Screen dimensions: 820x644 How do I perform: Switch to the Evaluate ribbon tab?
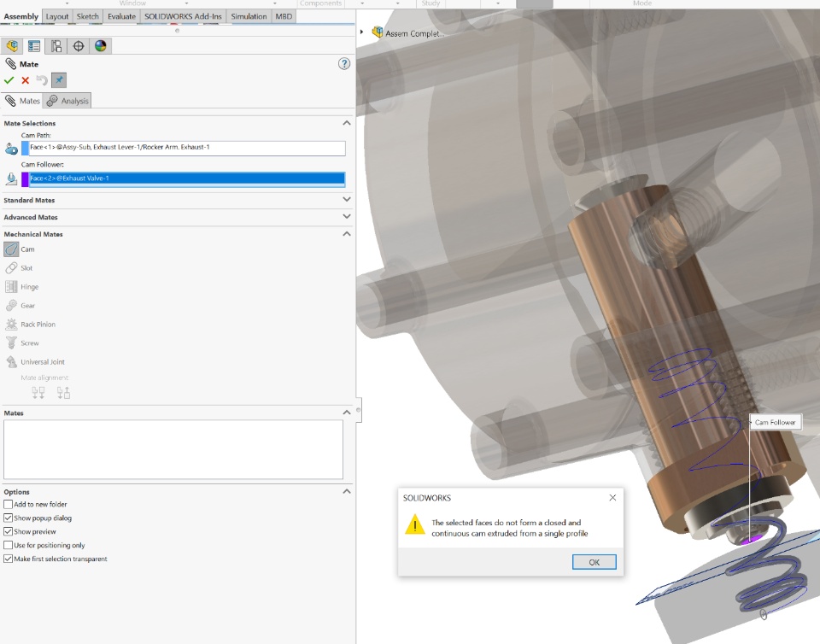tap(122, 16)
